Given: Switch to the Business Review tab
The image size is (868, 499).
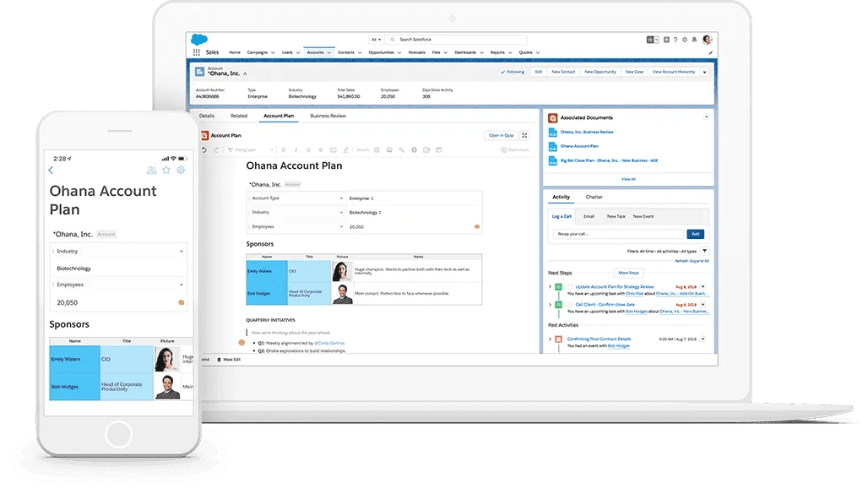Looking at the screenshot, I should click(328, 116).
